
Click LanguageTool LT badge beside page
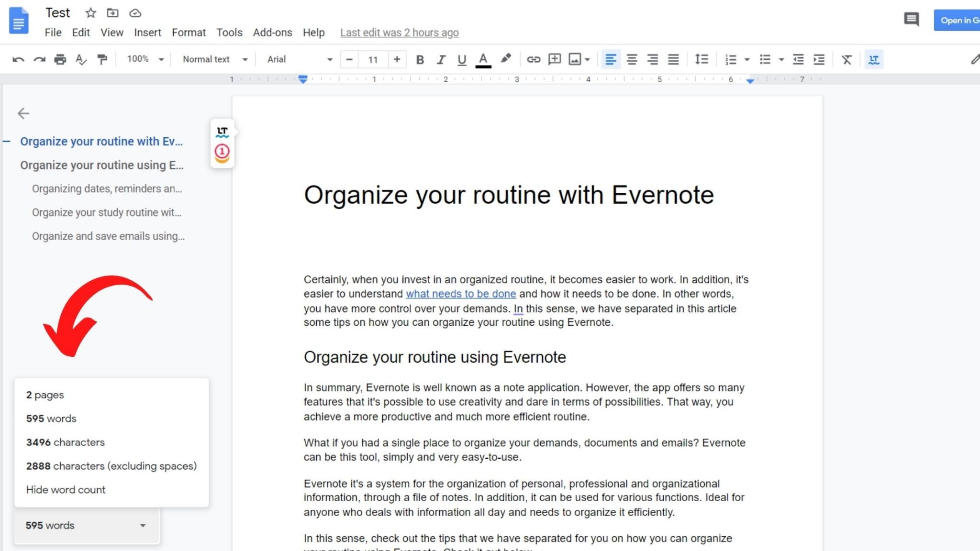pos(222,132)
